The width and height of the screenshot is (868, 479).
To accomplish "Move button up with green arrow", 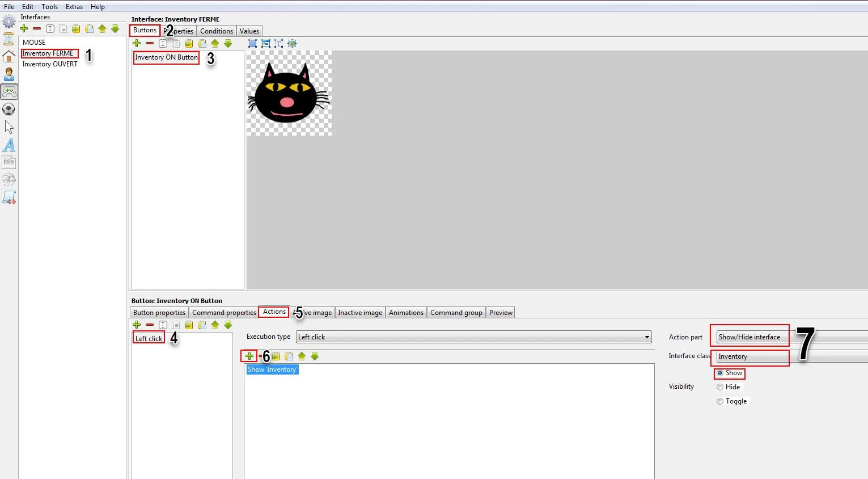I will (215, 43).
